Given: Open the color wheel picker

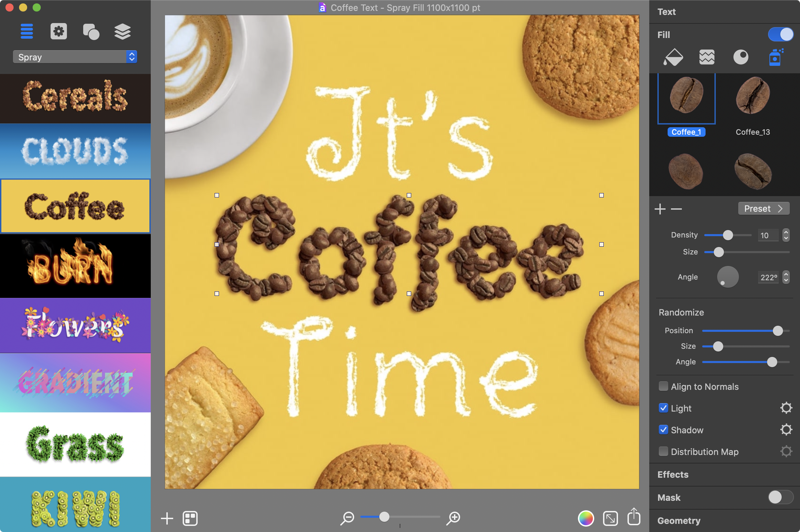Looking at the screenshot, I should pyautogui.click(x=586, y=518).
